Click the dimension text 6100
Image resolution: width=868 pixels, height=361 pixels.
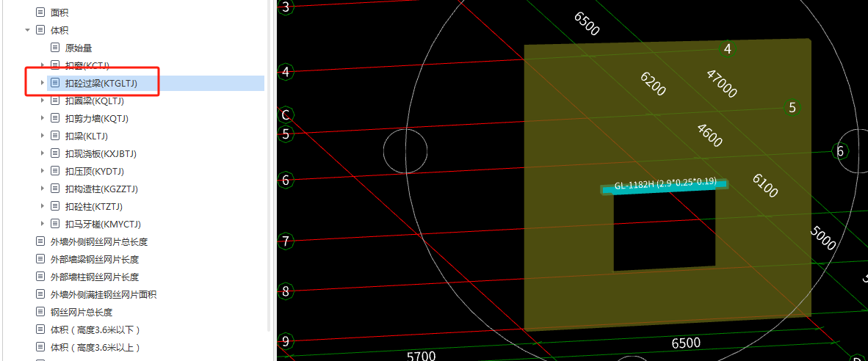click(765, 185)
